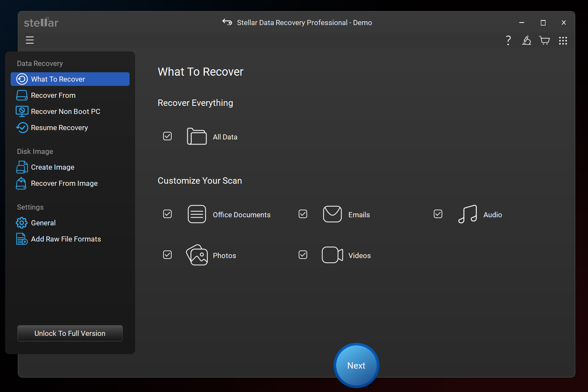The image size is (588, 392).
Task: Toggle the Photos checkbox
Action: 167,255
